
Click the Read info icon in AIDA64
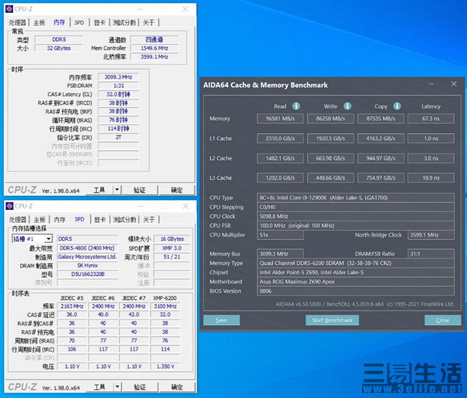point(296,106)
